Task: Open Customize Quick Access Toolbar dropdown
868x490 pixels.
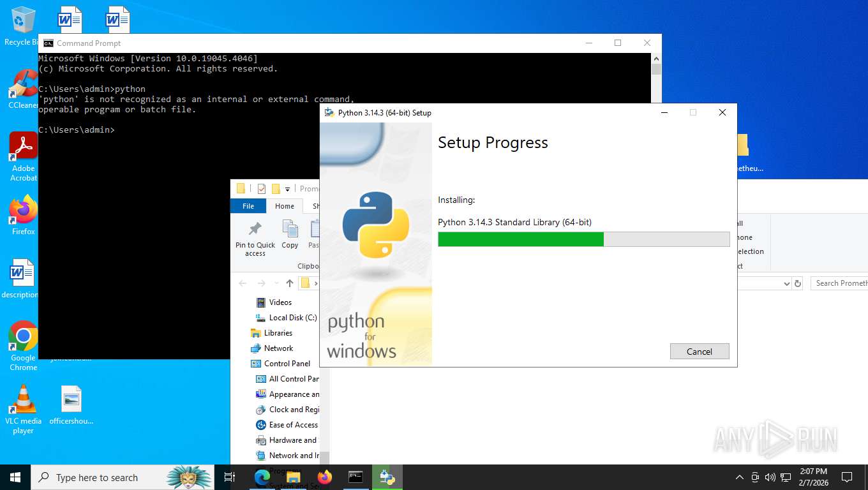Action: point(287,189)
